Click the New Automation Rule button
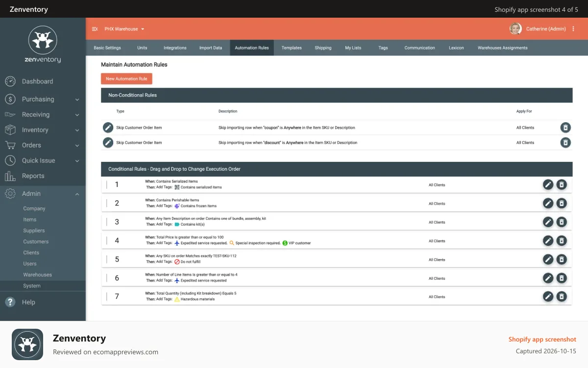Image resolution: width=588 pixels, height=368 pixels. 126,79
